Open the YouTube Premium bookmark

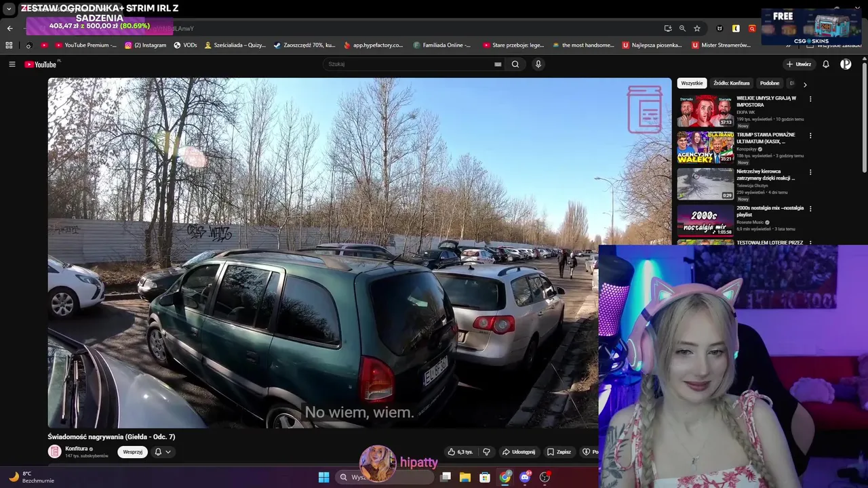[x=85, y=45]
